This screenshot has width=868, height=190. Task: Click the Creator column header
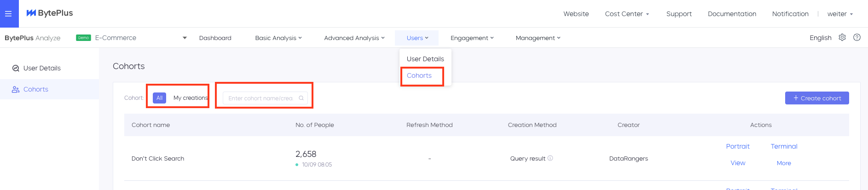pyautogui.click(x=629, y=125)
